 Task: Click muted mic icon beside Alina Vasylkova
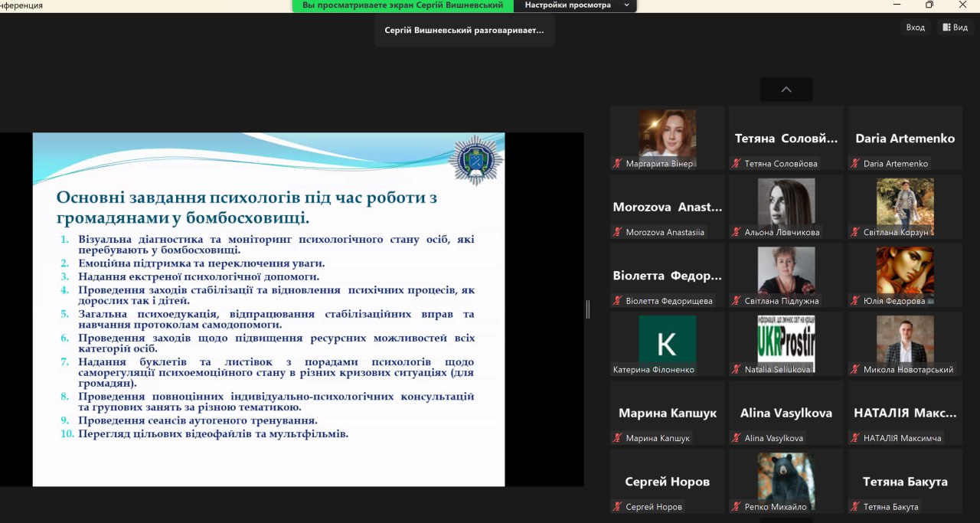point(736,438)
